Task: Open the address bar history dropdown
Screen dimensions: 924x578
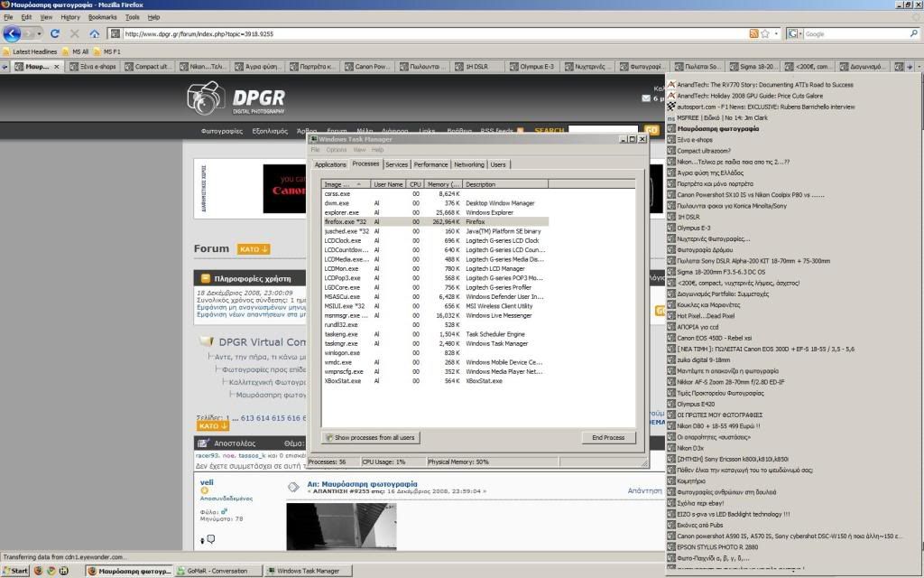Action: click(x=776, y=33)
